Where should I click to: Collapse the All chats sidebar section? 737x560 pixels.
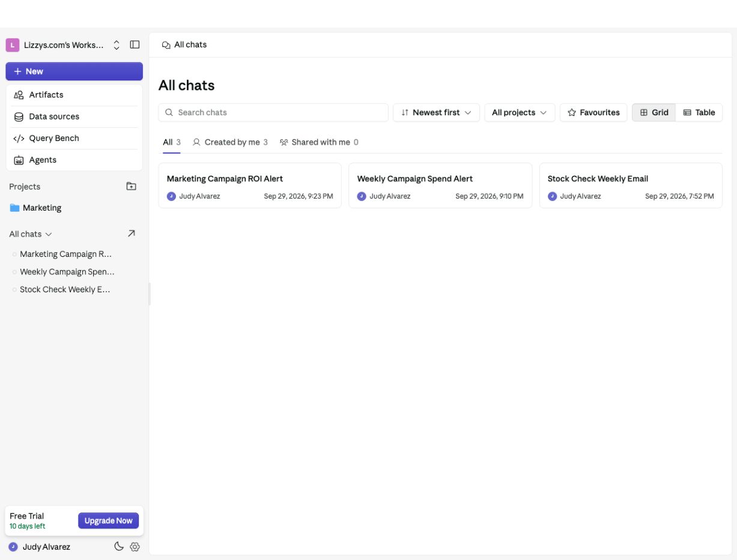click(x=31, y=234)
